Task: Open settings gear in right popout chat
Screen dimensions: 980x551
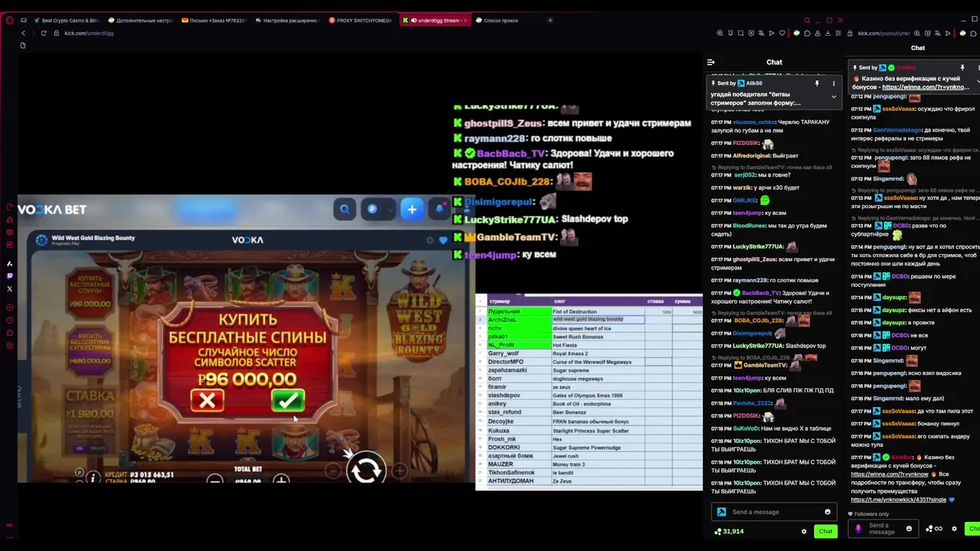Action: coord(954,529)
